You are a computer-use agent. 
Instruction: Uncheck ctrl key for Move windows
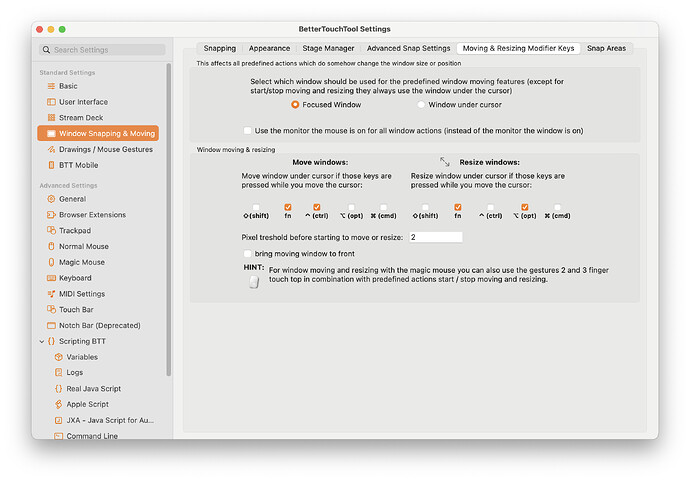pos(317,207)
